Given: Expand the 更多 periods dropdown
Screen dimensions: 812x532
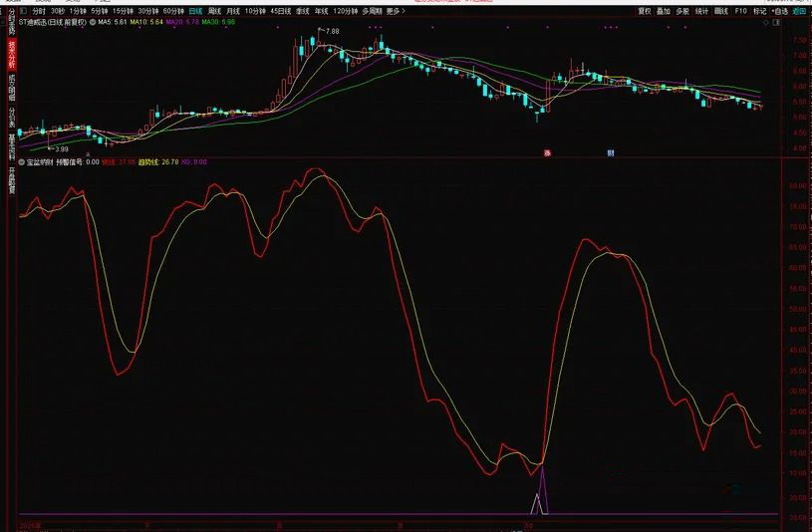Looking at the screenshot, I should 396,11.
